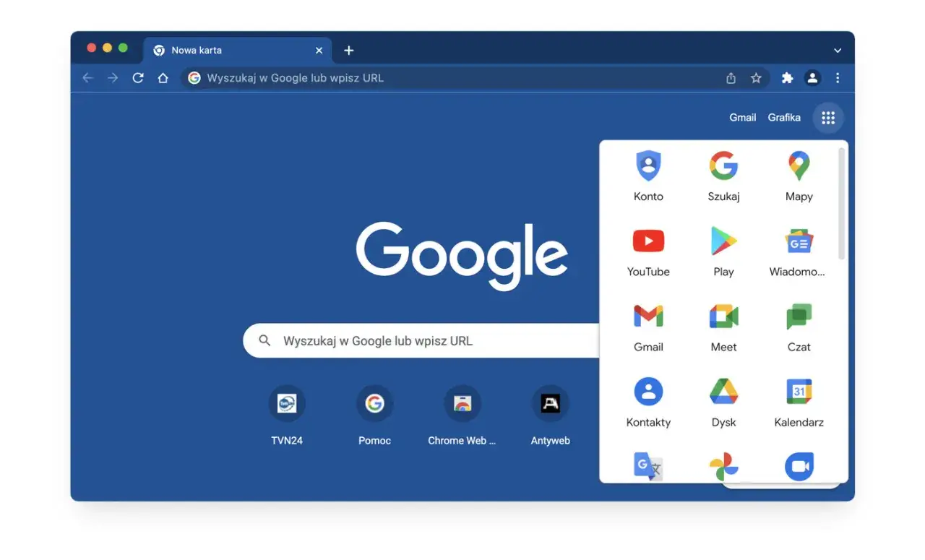Viewport: 925px width, 560px height.
Task: Click the search magnifier in search box
Action: 264,340
